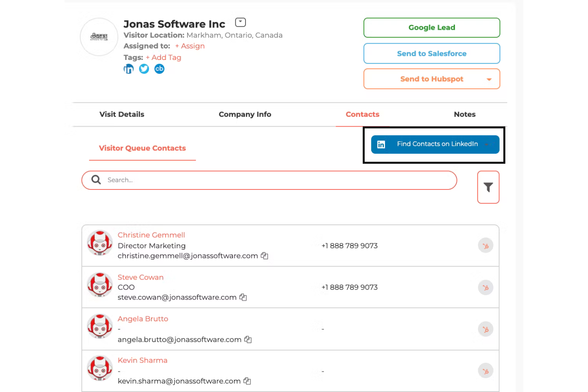Image resolution: width=588 pixels, height=392 pixels.
Task: Click the Jonas Software company logo
Action: [x=99, y=37]
